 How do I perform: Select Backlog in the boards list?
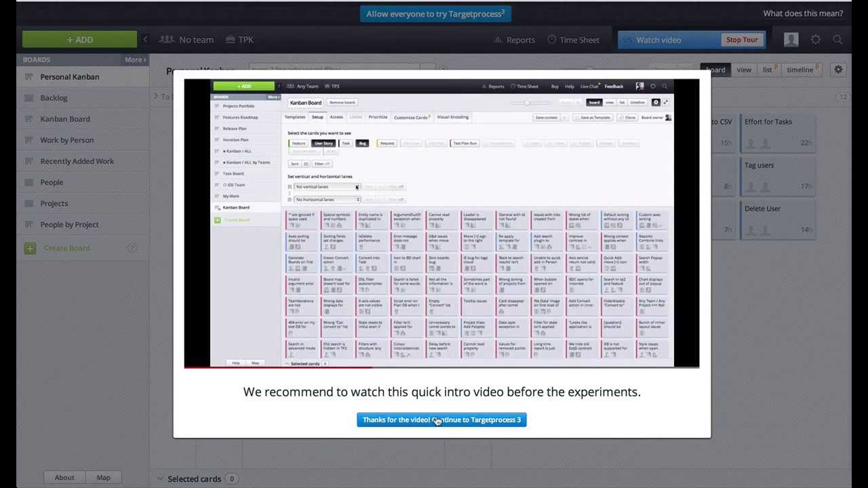pos(82,98)
